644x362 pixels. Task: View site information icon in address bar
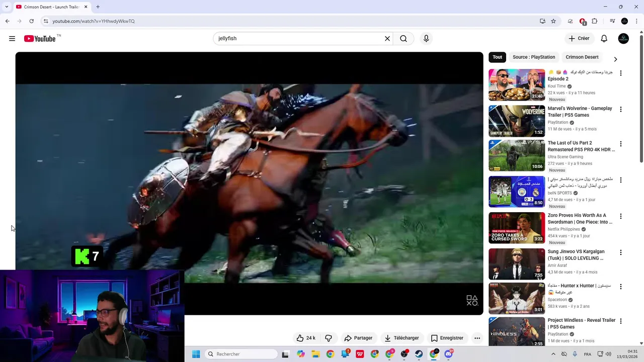tap(45, 21)
